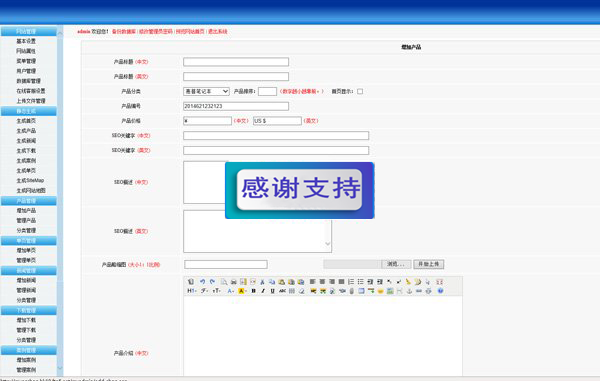This screenshot has width=600, height=381.
Task: Toggle HTML source view in editor
Action: pyautogui.click(x=191, y=282)
